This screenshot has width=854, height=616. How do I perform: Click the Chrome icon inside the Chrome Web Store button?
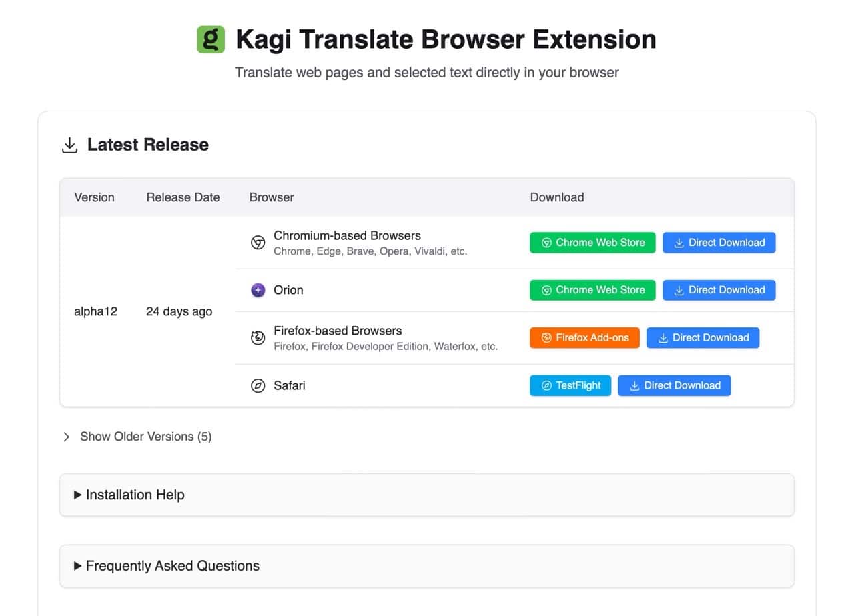(547, 243)
